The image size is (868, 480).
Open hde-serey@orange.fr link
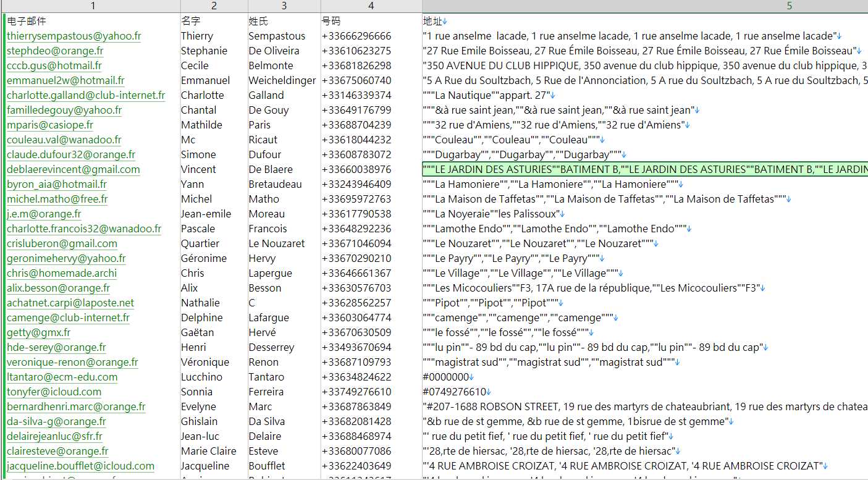(56, 347)
